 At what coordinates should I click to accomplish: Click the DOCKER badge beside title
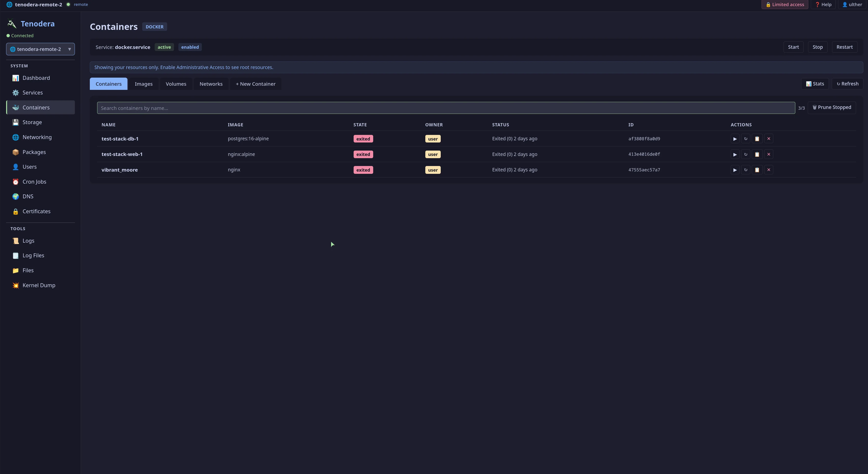154,27
